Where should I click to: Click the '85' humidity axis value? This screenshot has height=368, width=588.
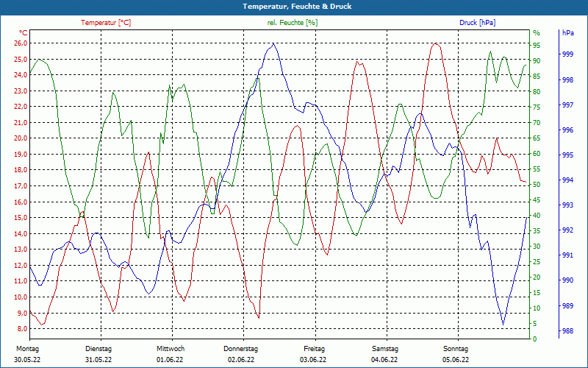(x=537, y=77)
